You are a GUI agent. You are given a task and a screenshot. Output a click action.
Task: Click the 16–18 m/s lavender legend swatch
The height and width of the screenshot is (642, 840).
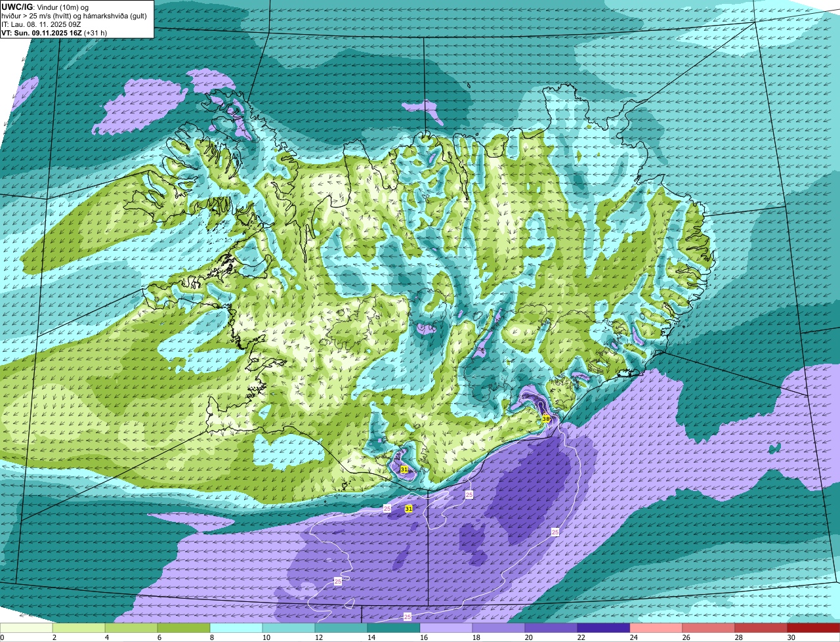coord(446,628)
